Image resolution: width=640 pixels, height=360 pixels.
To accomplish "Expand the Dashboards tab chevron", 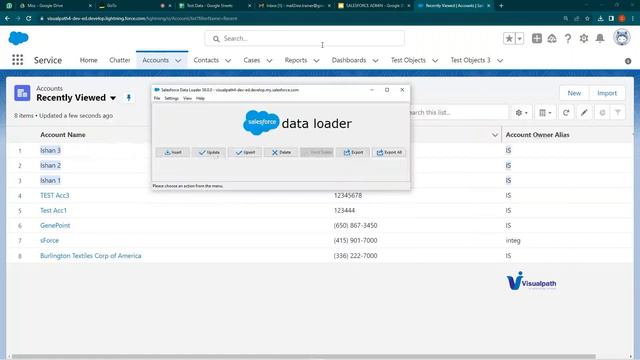I will [376, 60].
